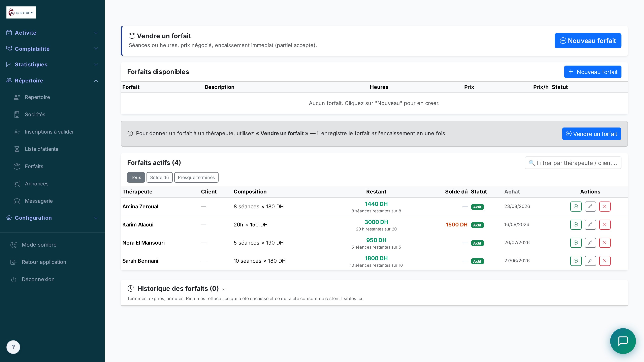
Task: Click the Sarah Bennani therapist name
Action: (140, 261)
